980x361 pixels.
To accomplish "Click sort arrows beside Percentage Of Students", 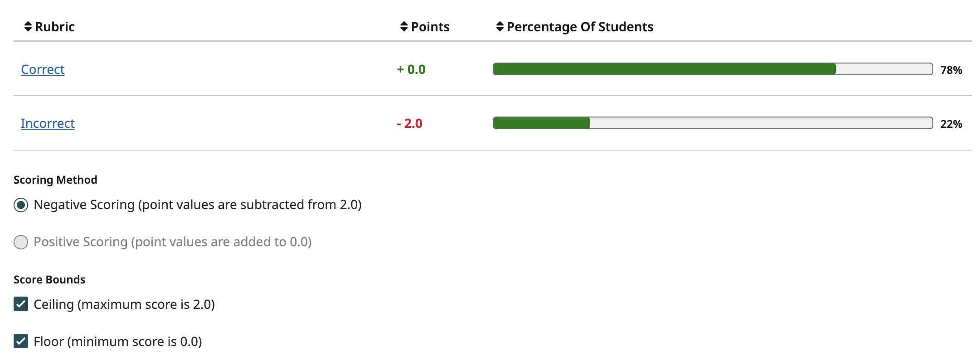I will click(x=500, y=27).
